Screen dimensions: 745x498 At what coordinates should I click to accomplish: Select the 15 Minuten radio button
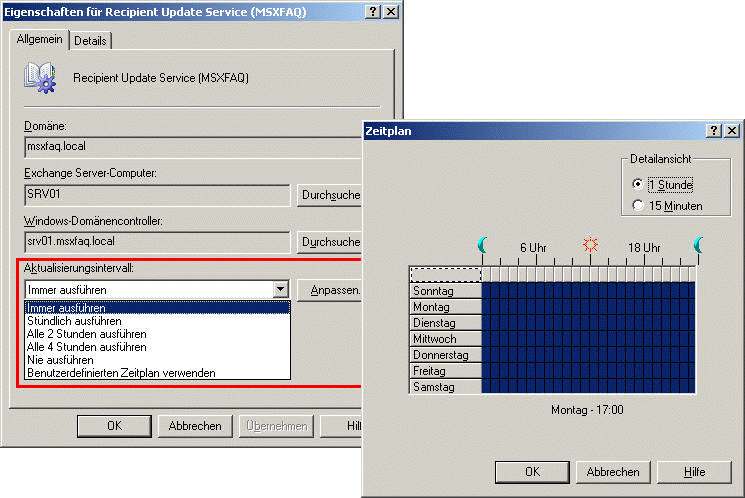pyautogui.click(x=638, y=205)
